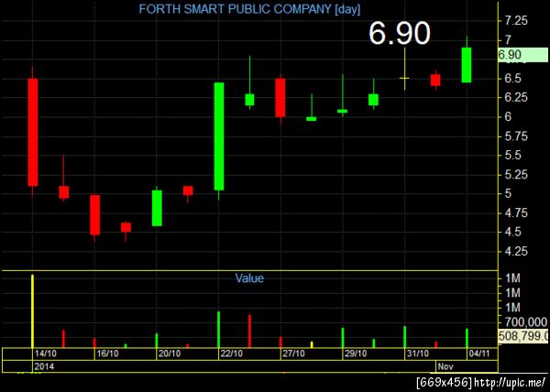Image resolution: width=550 pixels, height=392 pixels.
Task: Select the 6.25 price axis label
Action: (x=515, y=97)
